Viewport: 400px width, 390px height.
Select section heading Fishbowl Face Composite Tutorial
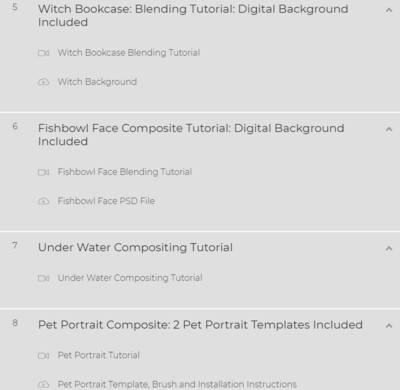[191, 135]
